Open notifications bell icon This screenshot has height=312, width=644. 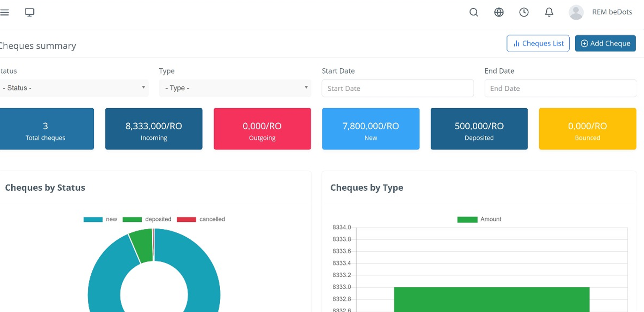pyautogui.click(x=549, y=12)
